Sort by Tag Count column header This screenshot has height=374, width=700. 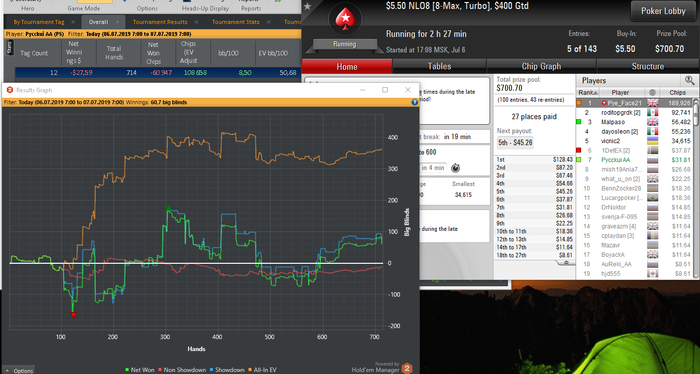click(x=33, y=53)
